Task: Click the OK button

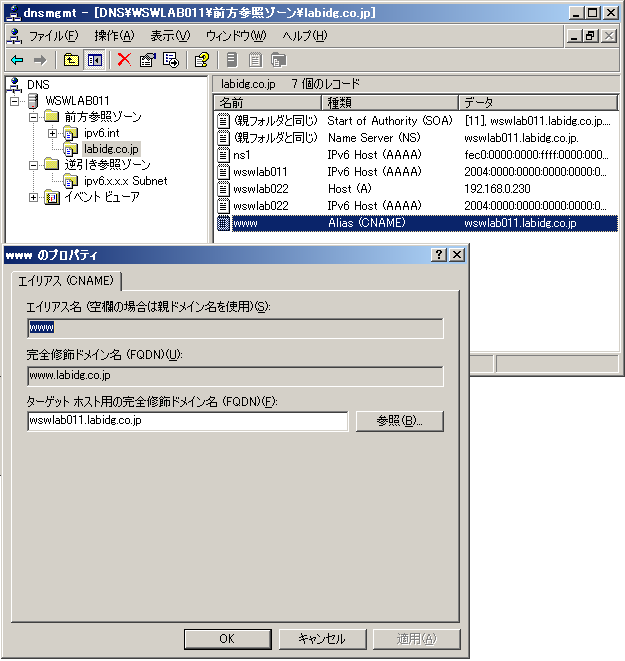Action: (226, 639)
